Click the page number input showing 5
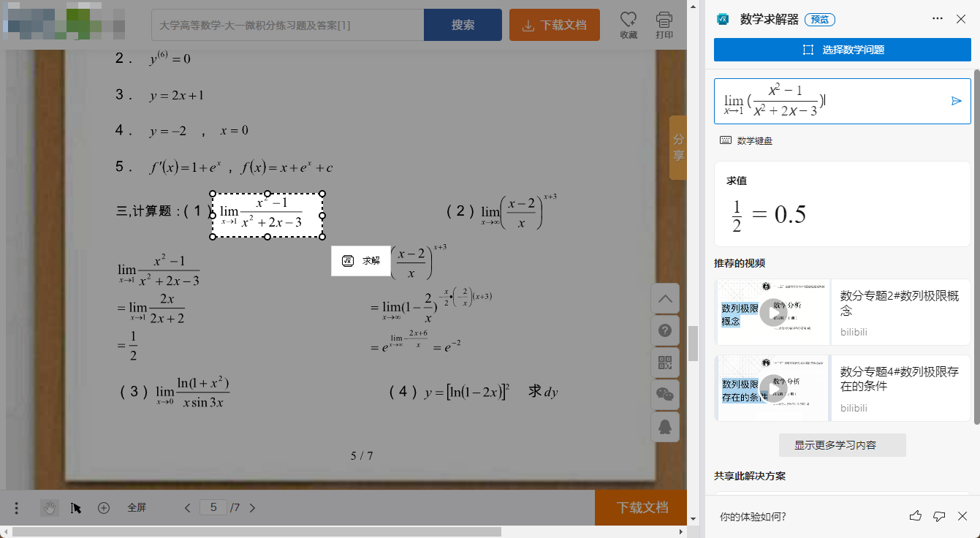Screen dimensions: 980x538 pyautogui.click(x=213, y=507)
